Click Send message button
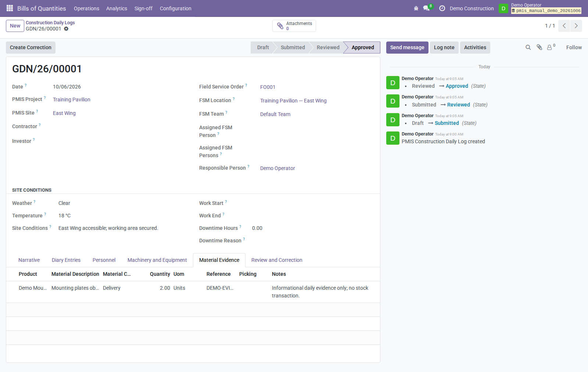The width and height of the screenshot is (588, 372). tap(407, 47)
